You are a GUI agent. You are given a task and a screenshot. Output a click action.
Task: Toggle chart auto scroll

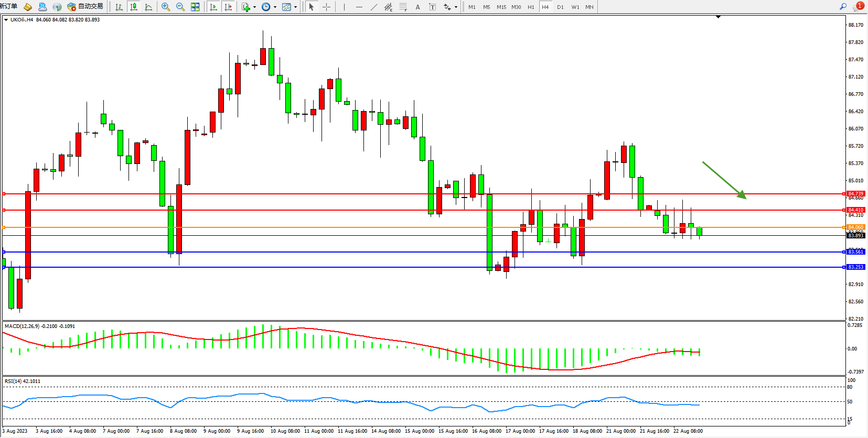tap(213, 7)
